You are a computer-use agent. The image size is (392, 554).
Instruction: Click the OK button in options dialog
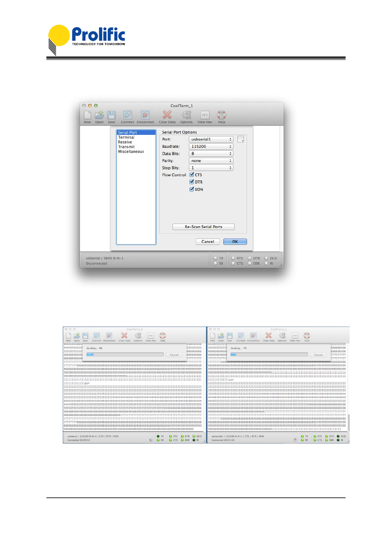click(235, 242)
